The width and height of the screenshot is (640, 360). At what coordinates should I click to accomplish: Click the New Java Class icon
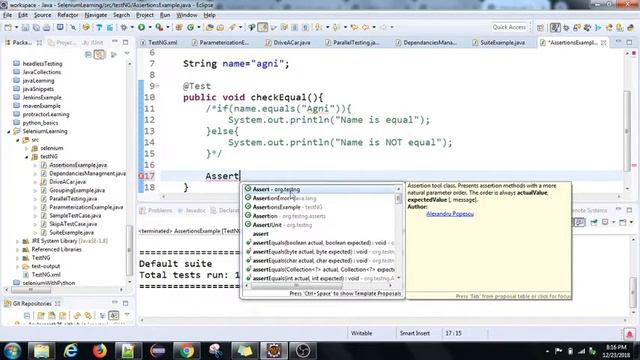(x=190, y=27)
